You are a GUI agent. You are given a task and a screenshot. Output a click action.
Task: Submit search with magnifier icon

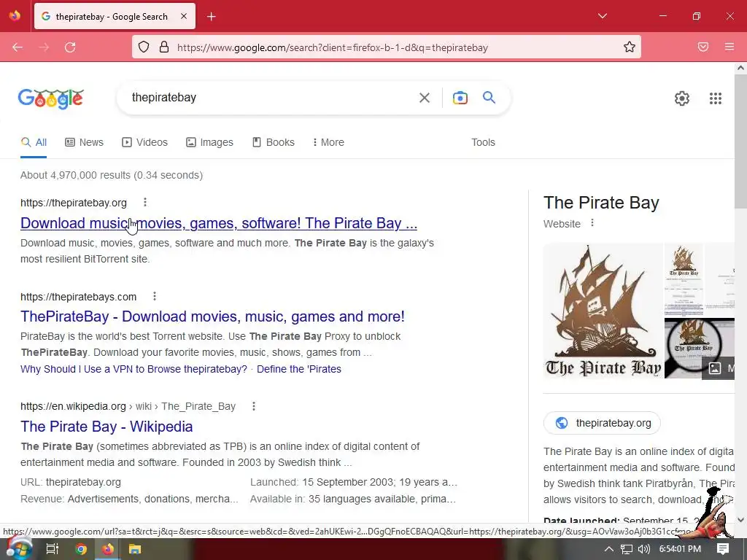489,98
